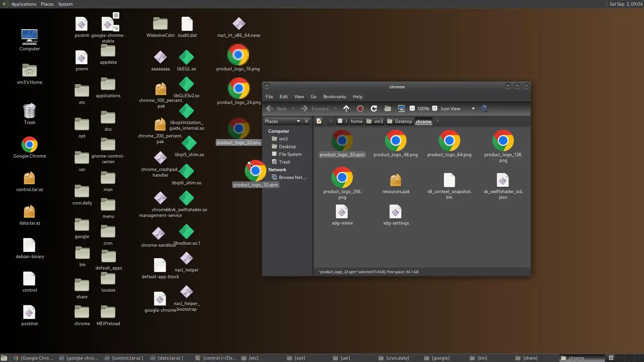Toggle the location text-entry edit button
The height and width of the screenshot is (362, 644).
pos(319,121)
